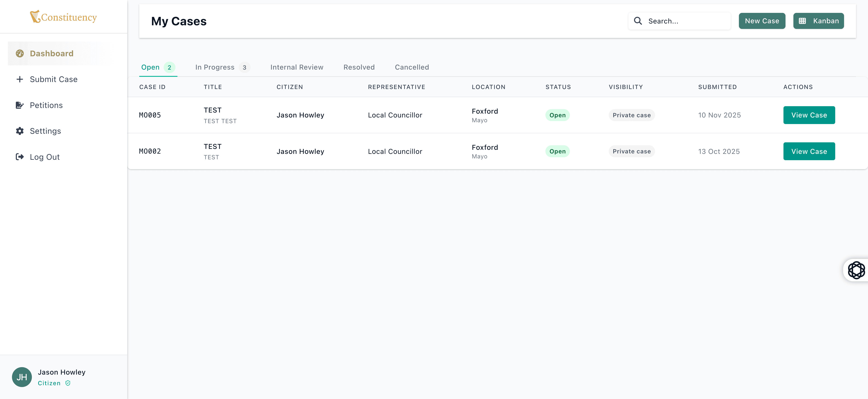Viewport: 868px width, 399px height.
Task: Toggle the Open status badge on case M0005
Action: [x=558, y=115]
